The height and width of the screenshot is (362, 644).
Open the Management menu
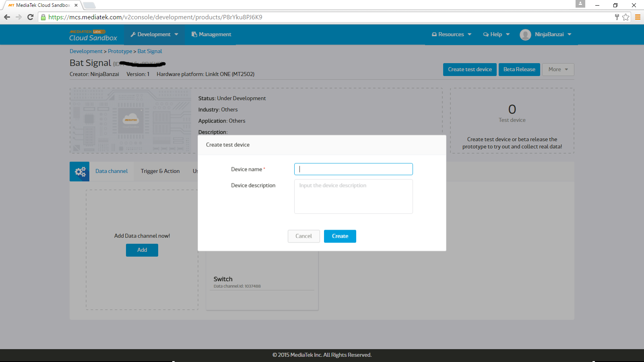211,35
